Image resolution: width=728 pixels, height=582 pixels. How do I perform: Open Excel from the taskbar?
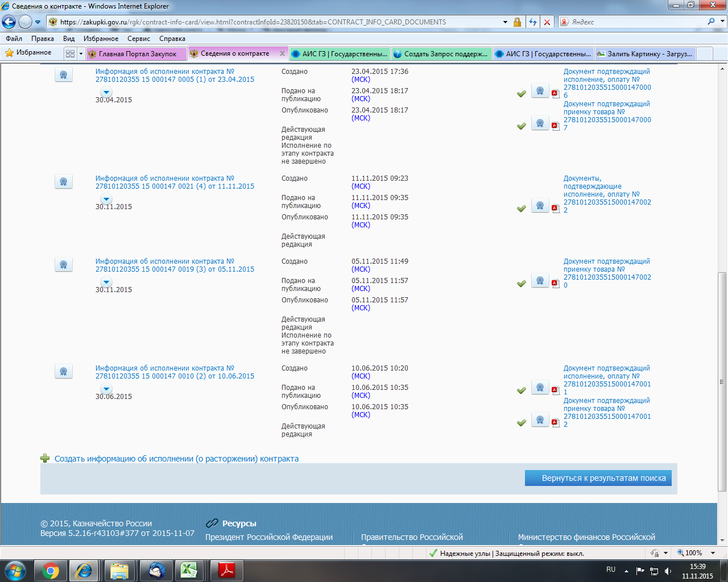tap(188, 570)
